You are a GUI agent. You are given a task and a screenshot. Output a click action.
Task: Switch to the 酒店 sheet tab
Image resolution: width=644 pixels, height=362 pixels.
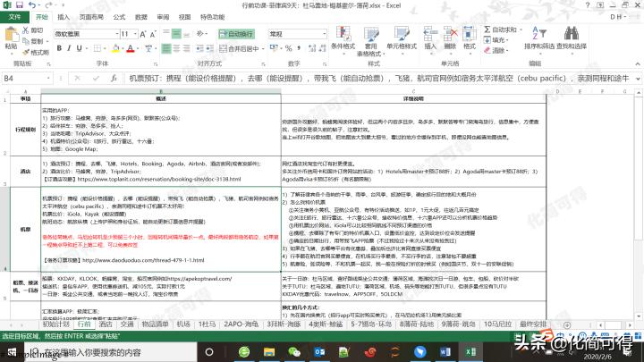coord(106,324)
